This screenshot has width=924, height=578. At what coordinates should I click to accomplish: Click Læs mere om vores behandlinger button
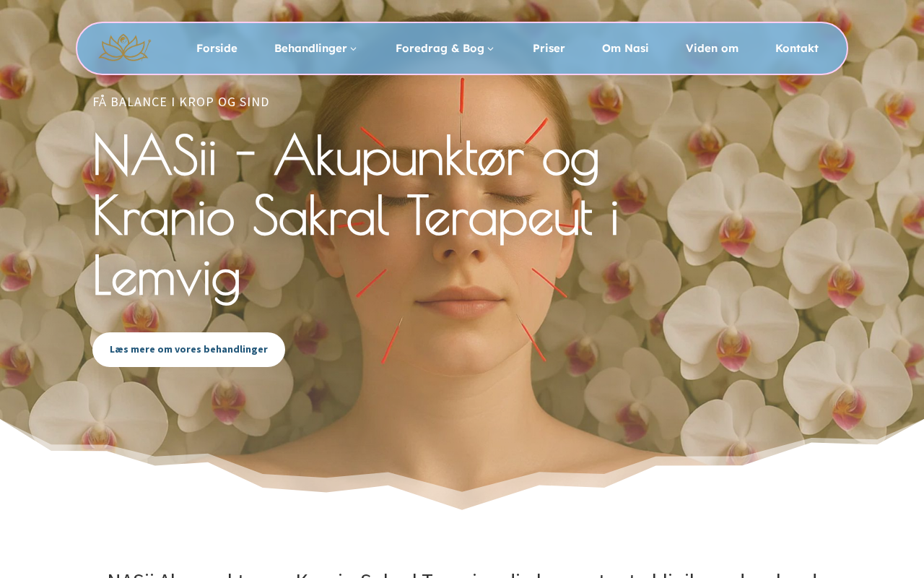(188, 350)
